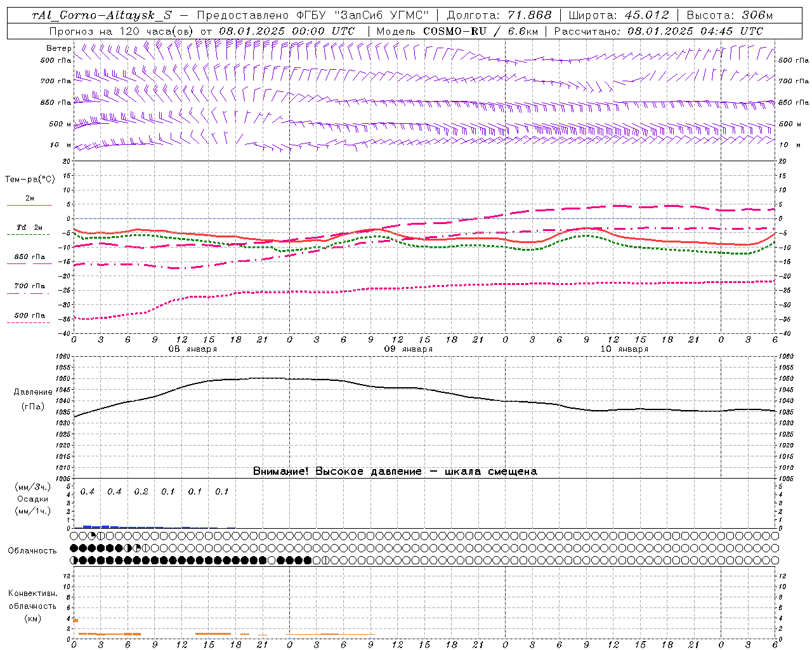Click the Модель COSMO-RU / 6.6км label
The image size is (812, 650).
[457, 31]
